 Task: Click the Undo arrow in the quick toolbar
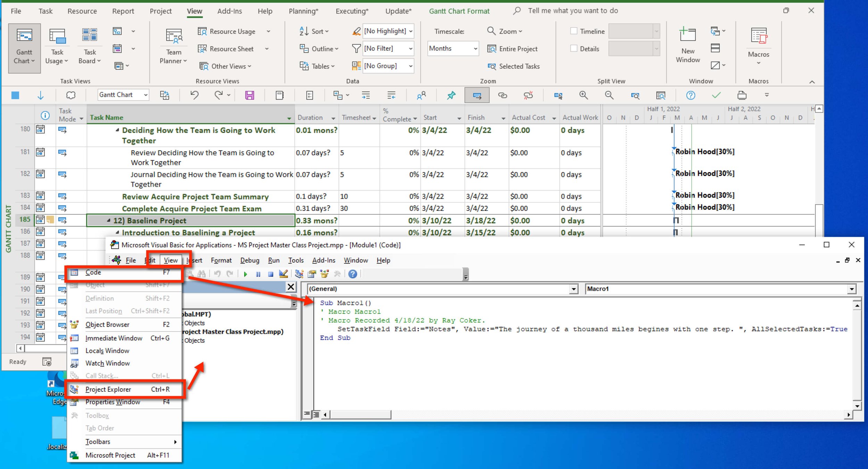coord(194,95)
